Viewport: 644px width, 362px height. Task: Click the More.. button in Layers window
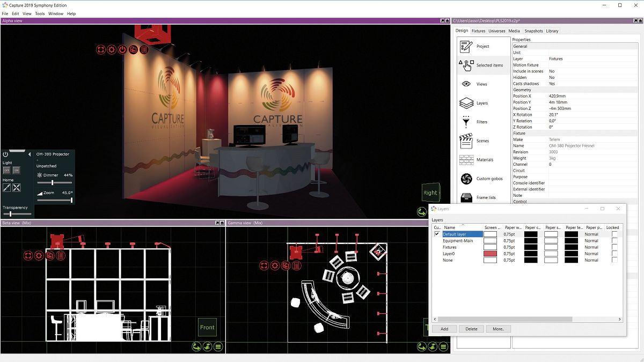pos(498,329)
